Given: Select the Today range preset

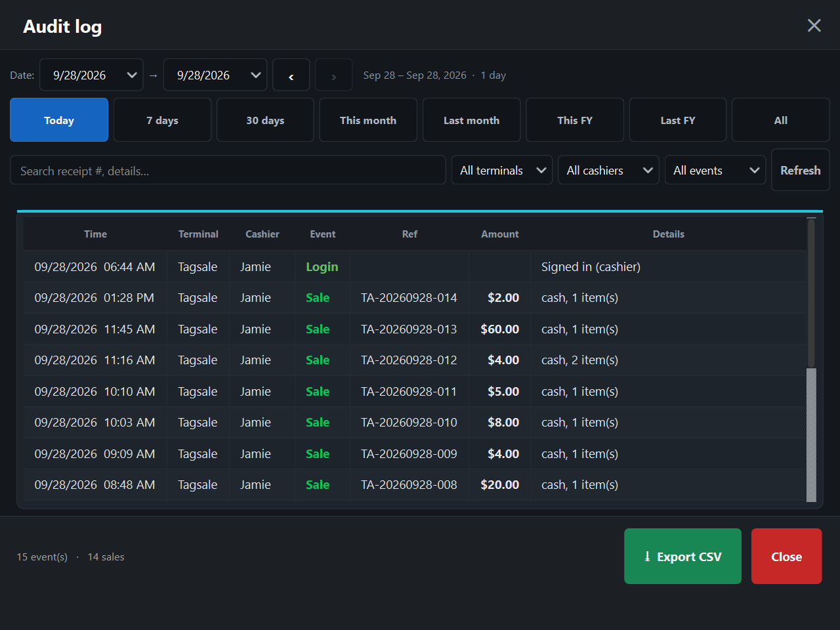Looking at the screenshot, I should pyautogui.click(x=59, y=120).
